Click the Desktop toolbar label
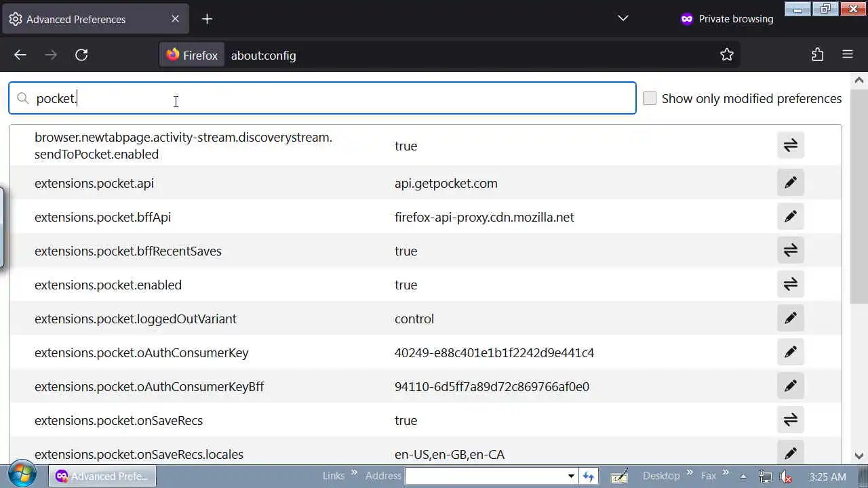The height and width of the screenshot is (488, 868). coord(661,476)
